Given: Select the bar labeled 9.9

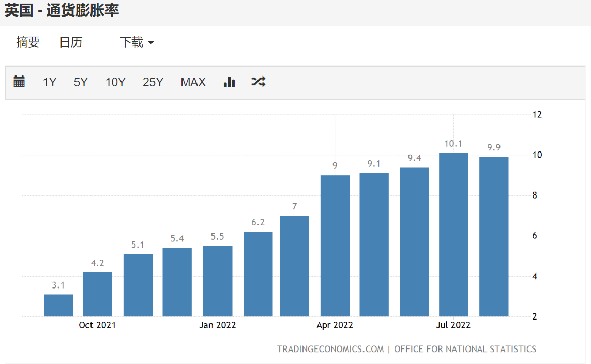Looking at the screenshot, I should click(493, 235).
